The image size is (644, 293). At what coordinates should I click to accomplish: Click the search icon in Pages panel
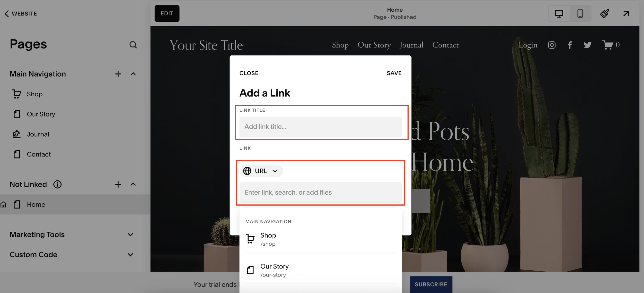pos(133,45)
